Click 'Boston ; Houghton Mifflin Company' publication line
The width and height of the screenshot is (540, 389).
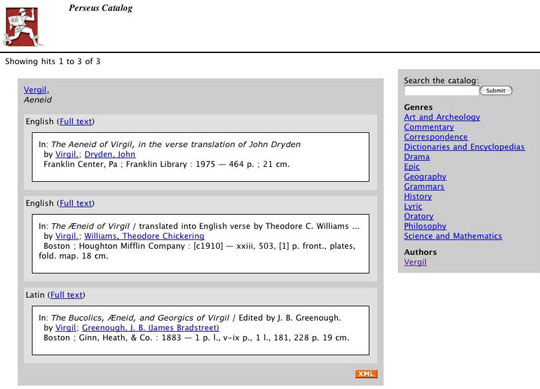pyautogui.click(x=197, y=251)
